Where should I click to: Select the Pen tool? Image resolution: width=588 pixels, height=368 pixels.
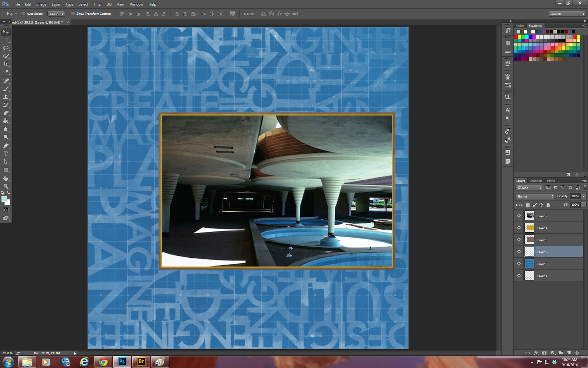coord(6,146)
